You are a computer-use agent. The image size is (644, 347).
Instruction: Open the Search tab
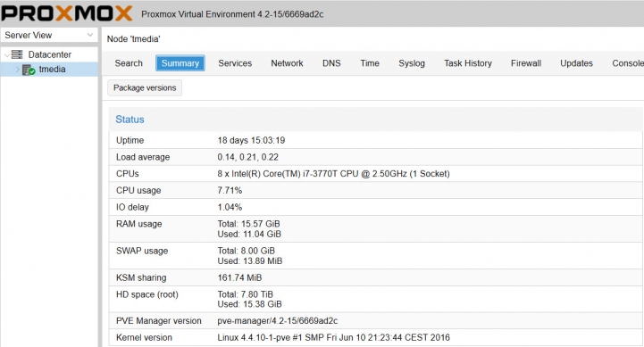pos(129,63)
